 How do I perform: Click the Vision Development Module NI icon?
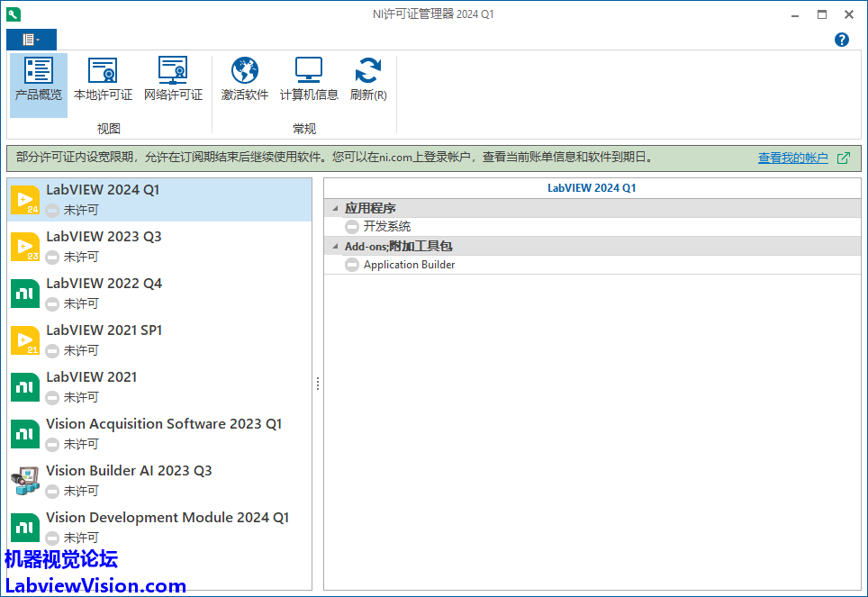[25, 528]
